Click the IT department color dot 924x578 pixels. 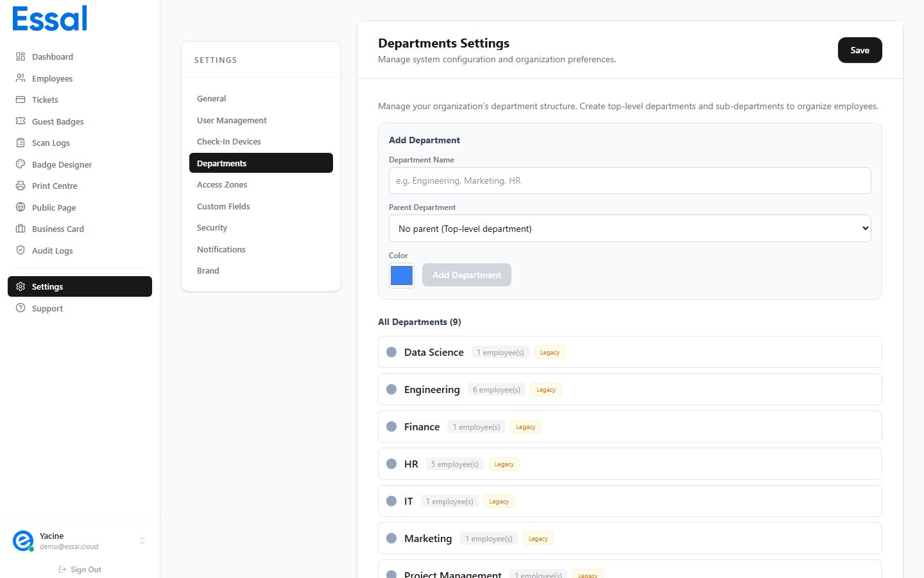pos(391,501)
